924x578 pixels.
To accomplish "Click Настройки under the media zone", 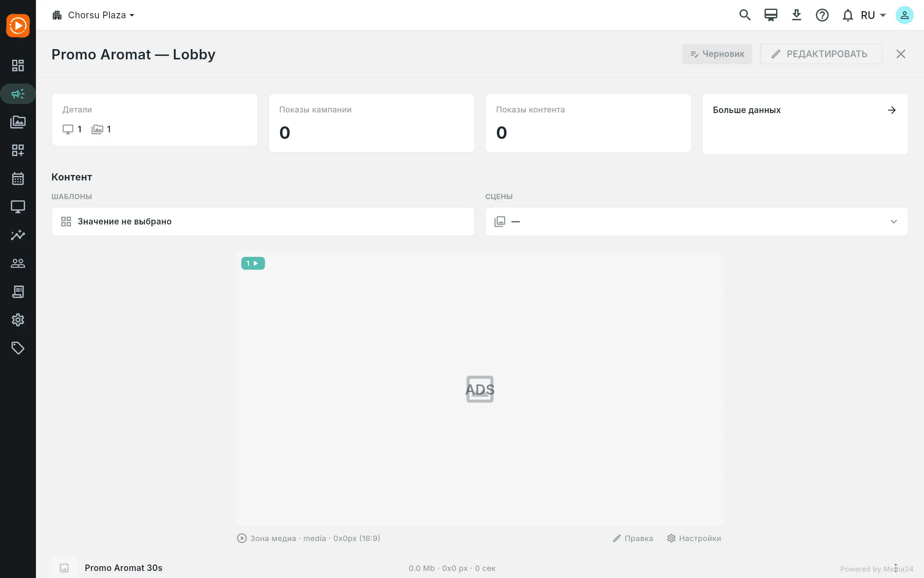I will 694,538.
